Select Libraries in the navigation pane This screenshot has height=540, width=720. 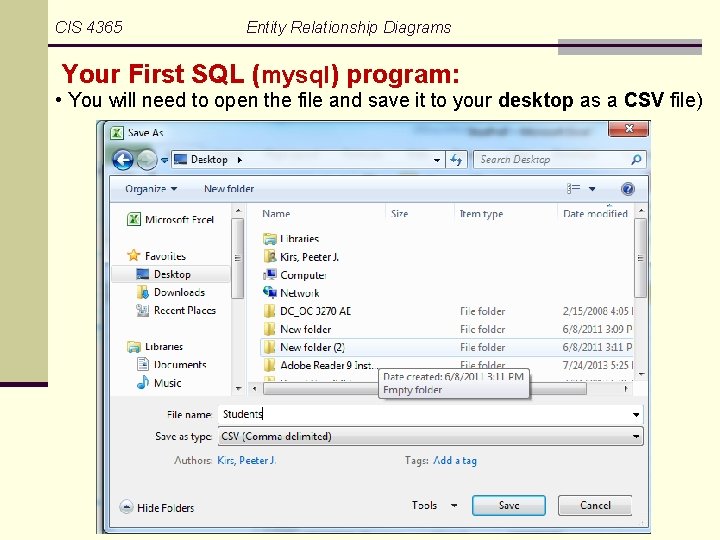point(155,347)
